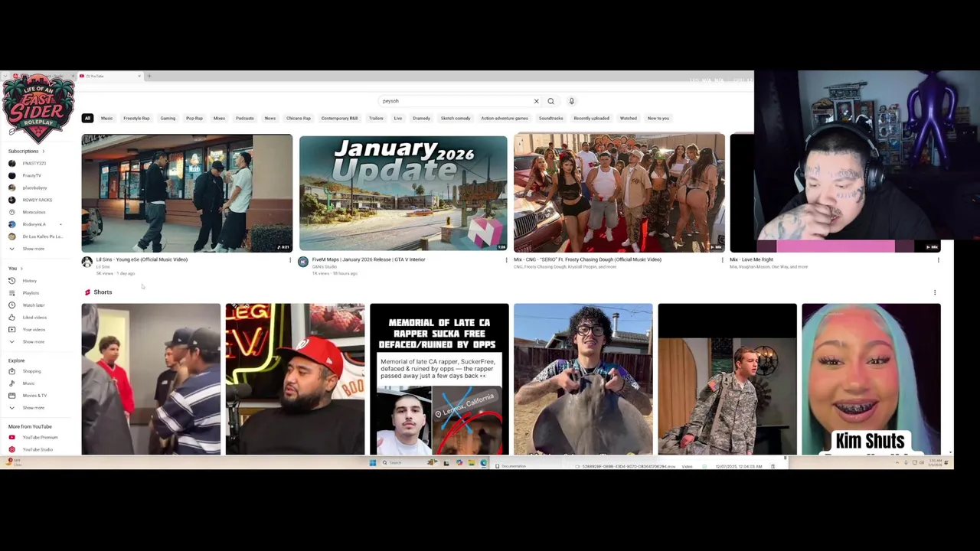Open Watch later list

[x=33, y=305]
